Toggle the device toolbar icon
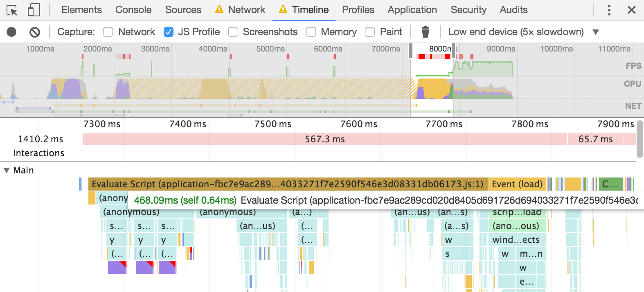The width and height of the screenshot is (644, 292). [x=34, y=10]
